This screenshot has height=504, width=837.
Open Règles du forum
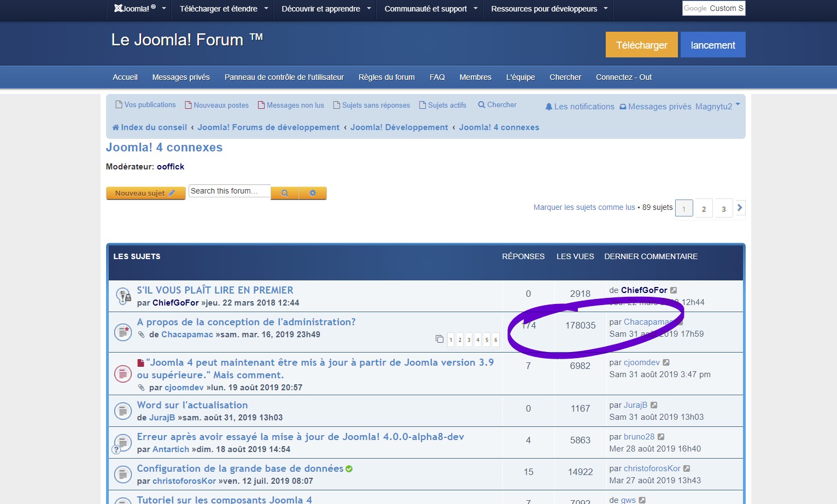coord(387,77)
